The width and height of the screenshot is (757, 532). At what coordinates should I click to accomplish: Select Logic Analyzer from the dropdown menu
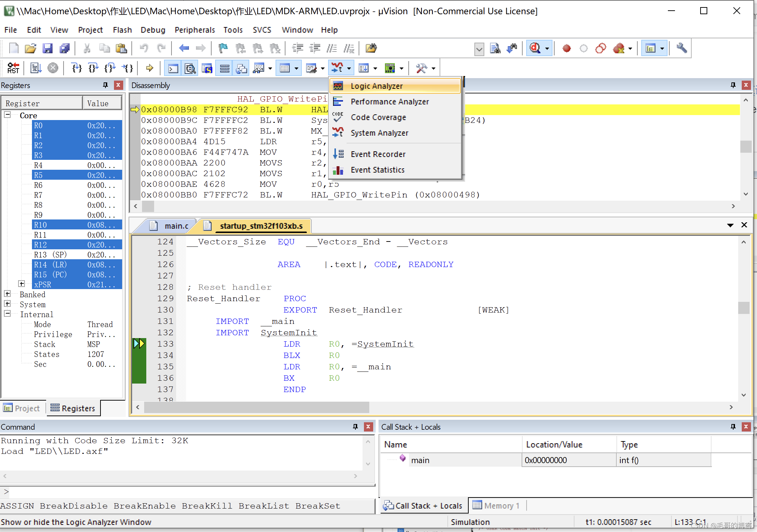[x=377, y=86]
